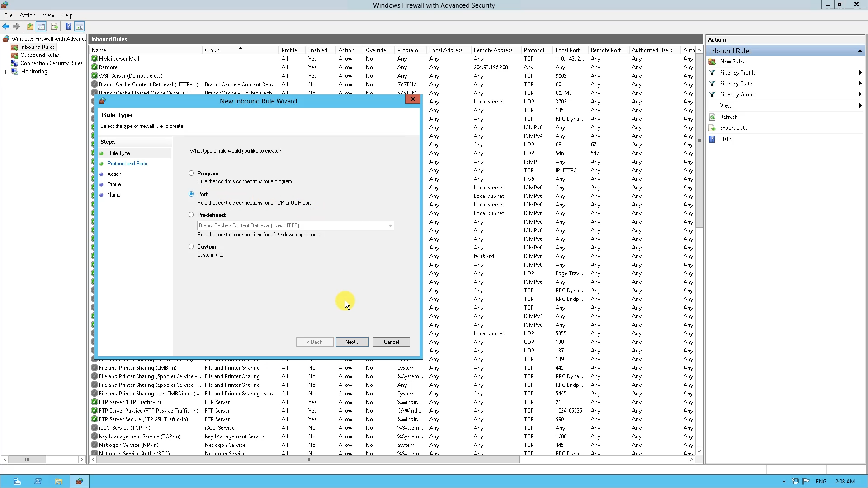The width and height of the screenshot is (868, 488).
Task: Open the View menu
Action: (48, 15)
